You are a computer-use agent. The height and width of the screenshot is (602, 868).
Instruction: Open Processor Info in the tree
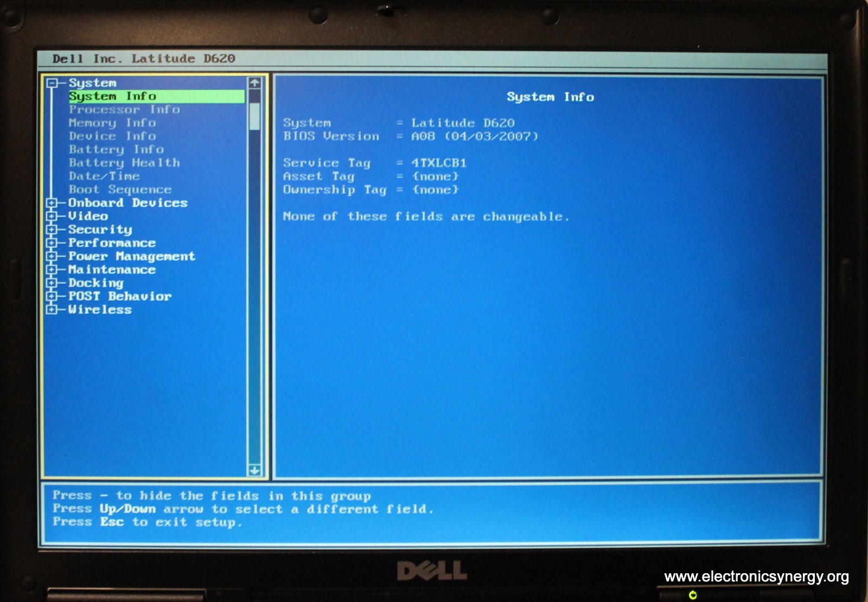pyautogui.click(x=124, y=110)
